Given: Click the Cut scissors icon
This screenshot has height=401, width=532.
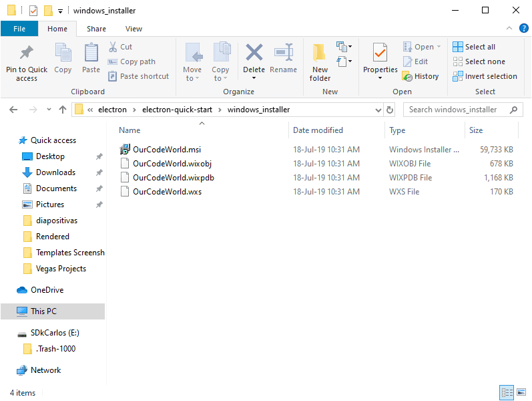Looking at the screenshot, I should [113, 47].
